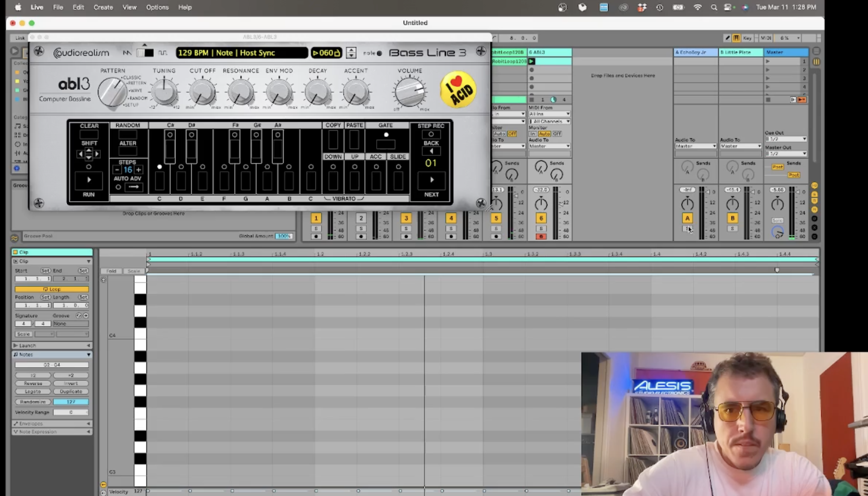Click the I love ACID badge
The image size is (868, 496).
(458, 90)
